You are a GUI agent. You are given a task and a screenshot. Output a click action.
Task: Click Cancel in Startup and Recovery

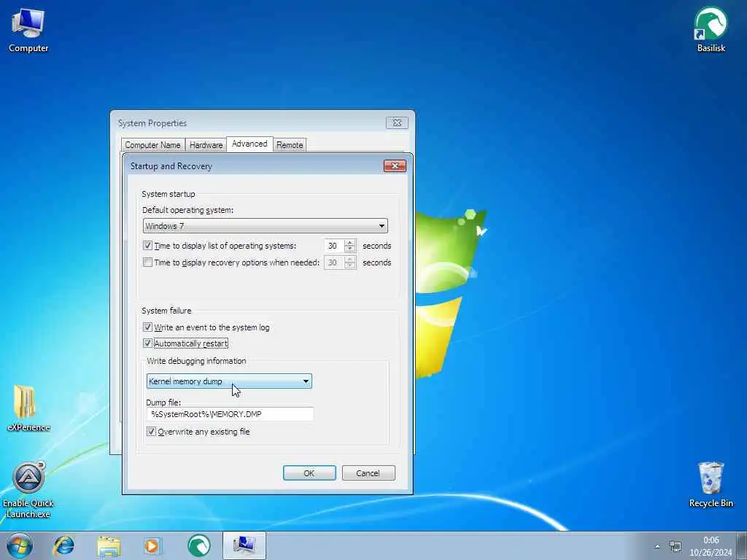click(368, 472)
